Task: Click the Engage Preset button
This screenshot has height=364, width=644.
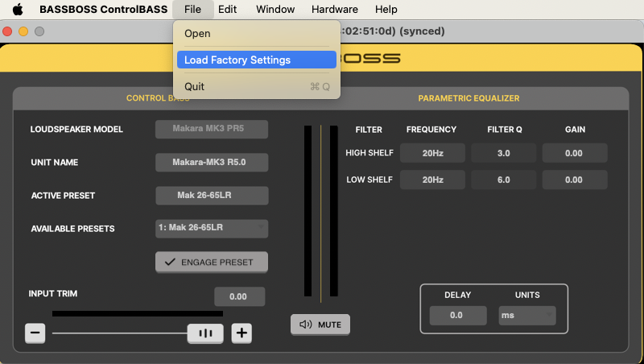Action: [211, 262]
